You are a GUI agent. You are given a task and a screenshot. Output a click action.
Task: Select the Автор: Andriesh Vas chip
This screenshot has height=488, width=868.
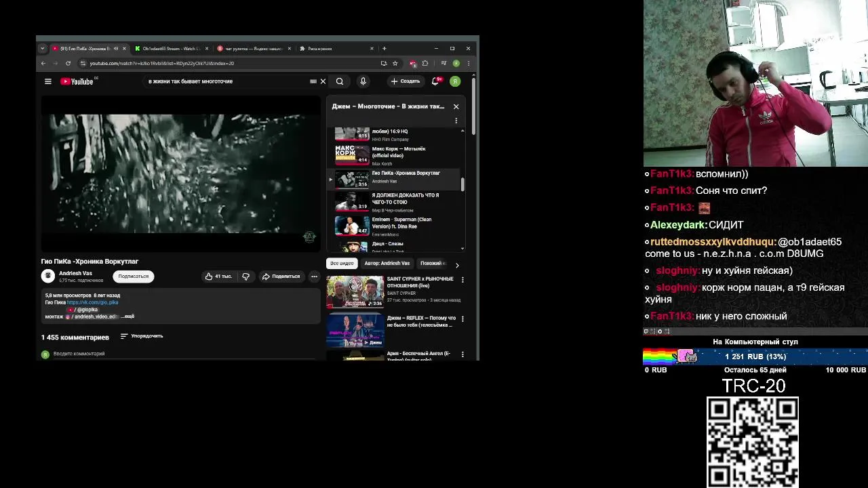tap(387, 264)
